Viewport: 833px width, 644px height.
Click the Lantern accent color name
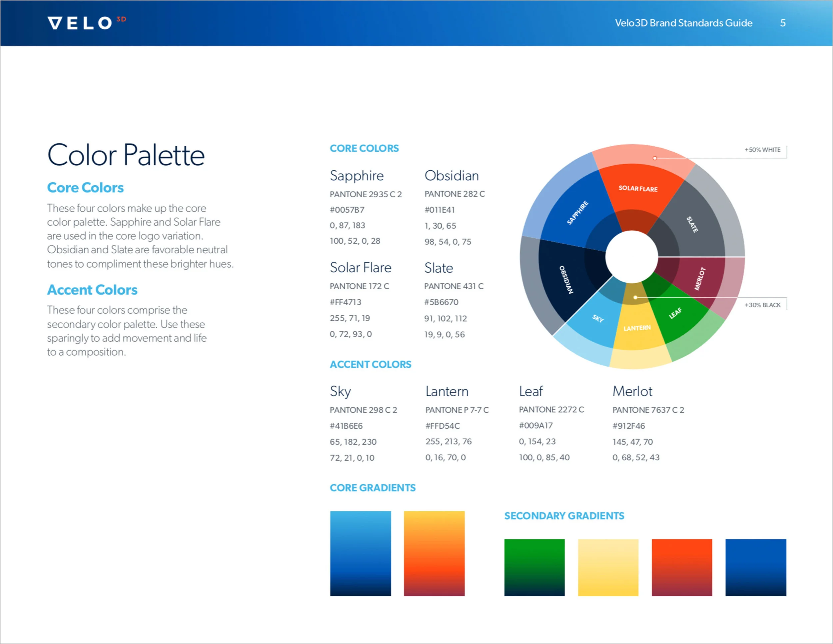click(x=447, y=391)
